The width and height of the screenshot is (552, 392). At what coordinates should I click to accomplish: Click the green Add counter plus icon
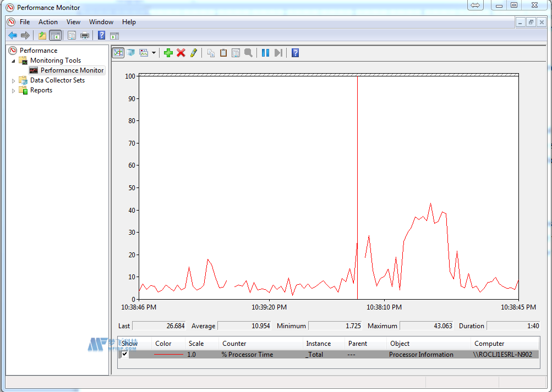tap(168, 53)
